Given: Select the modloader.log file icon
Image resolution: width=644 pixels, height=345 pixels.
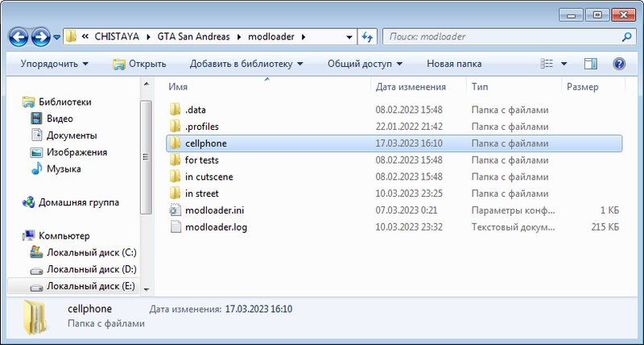Looking at the screenshot, I should point(175,227).
